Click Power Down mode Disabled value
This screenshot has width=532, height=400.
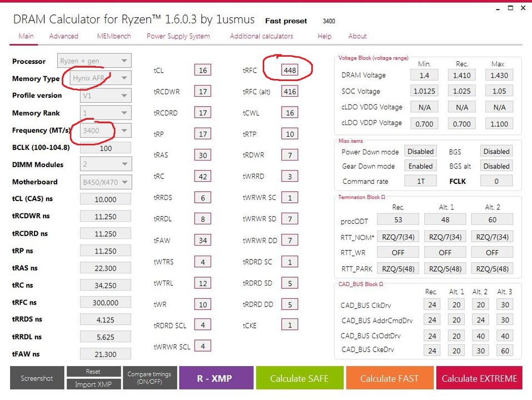[420, 151]
